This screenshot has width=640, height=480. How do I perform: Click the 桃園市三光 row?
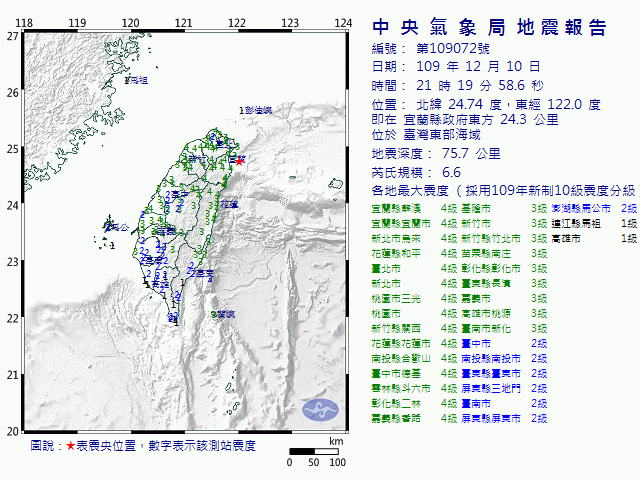(414, 299)
